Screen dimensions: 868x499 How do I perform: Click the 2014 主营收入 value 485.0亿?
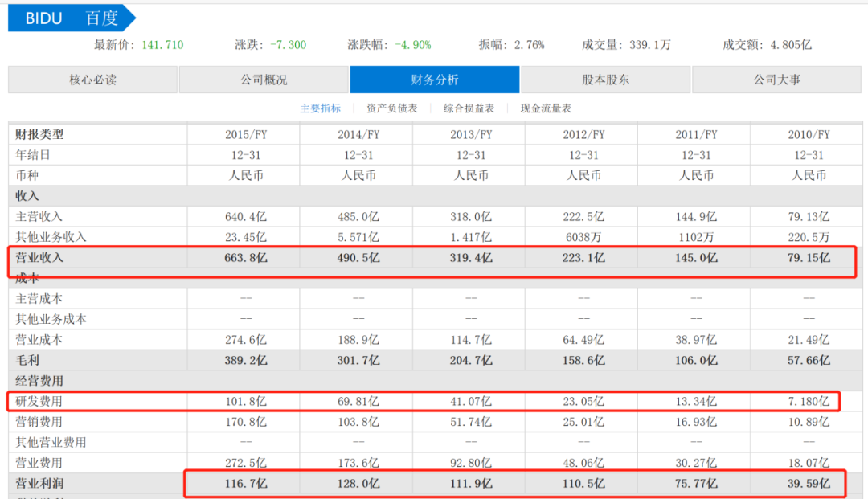coord(358,217)
